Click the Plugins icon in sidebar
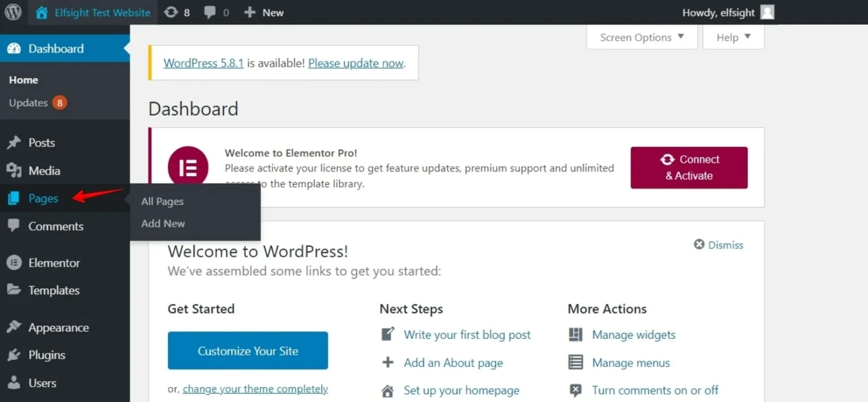 15,355
